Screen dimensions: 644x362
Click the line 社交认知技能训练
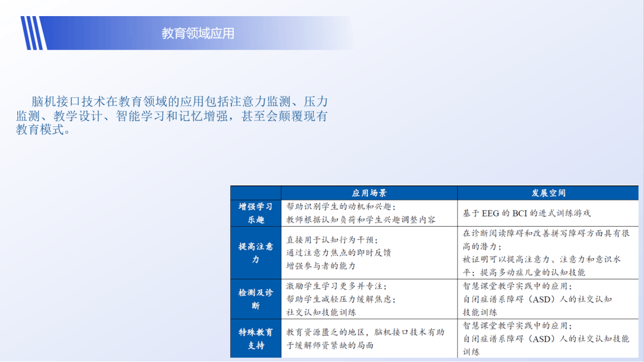pos(321,313)
